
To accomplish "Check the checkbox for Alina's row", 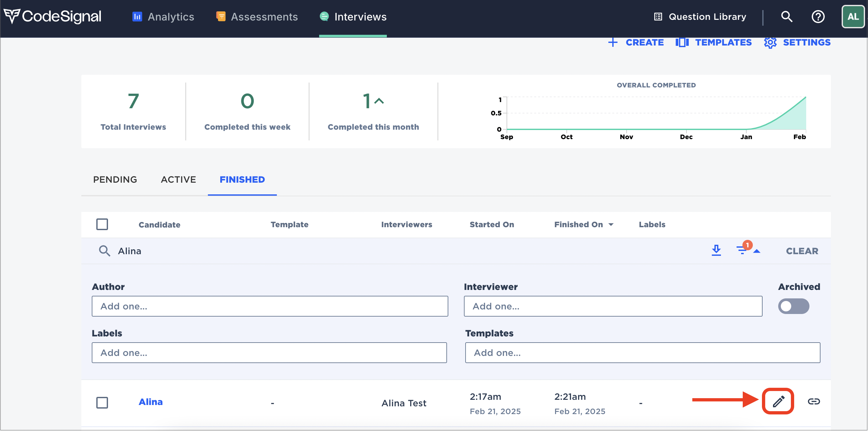I will 102,403.
